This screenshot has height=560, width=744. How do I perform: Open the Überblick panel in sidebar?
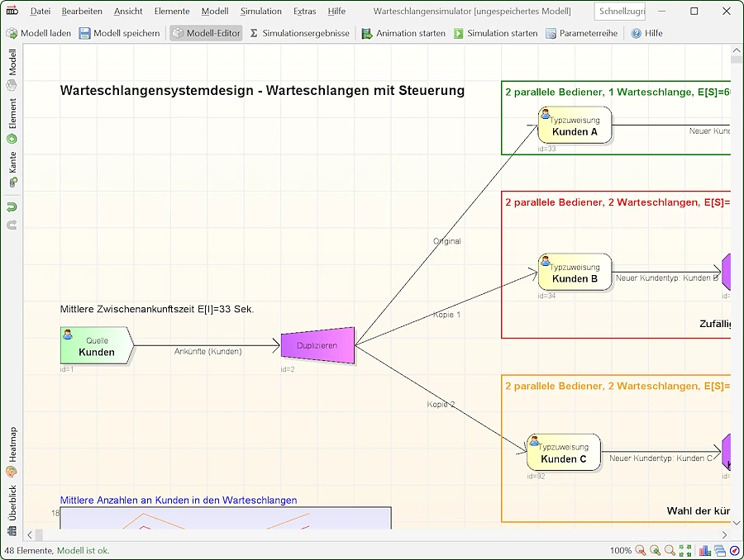coord(12,510)
